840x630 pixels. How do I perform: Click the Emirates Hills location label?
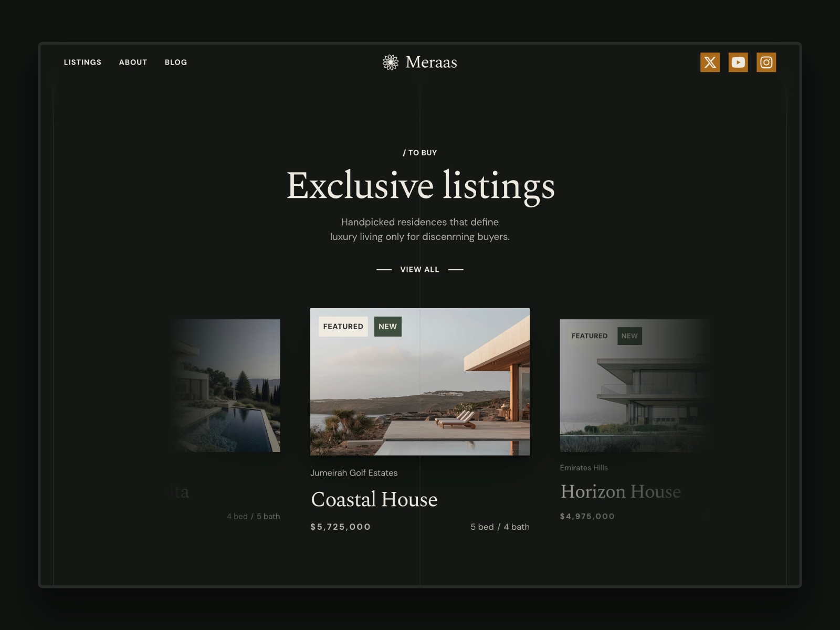(583, 467)
